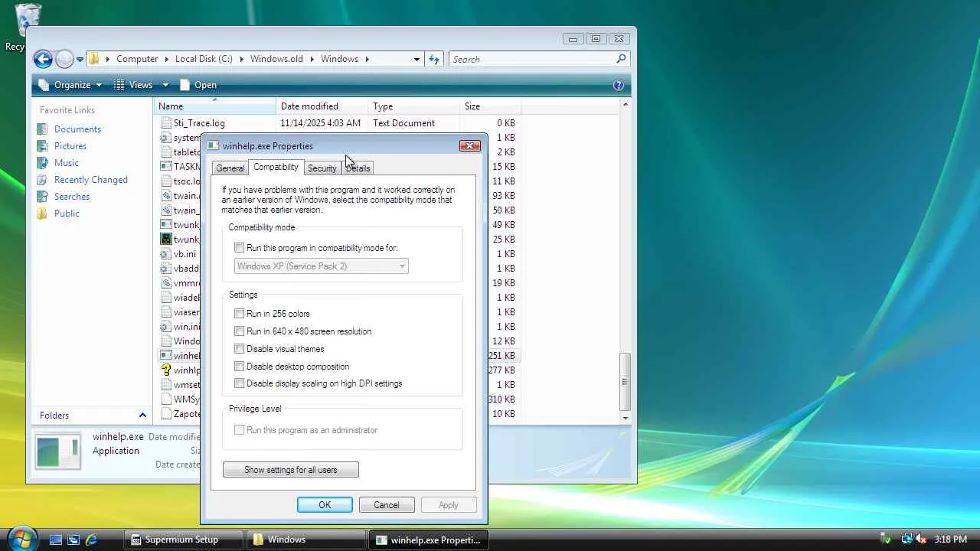980x551 pixels.
Task: Click the Cancel button in Properties dialog
Action: click(x=387, y=505)
